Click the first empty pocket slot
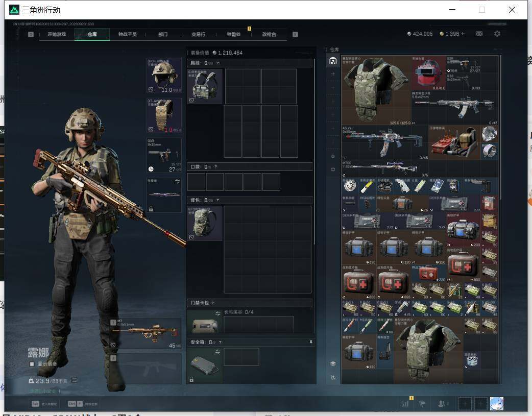532x416 pixels. [x=196, y=182]
